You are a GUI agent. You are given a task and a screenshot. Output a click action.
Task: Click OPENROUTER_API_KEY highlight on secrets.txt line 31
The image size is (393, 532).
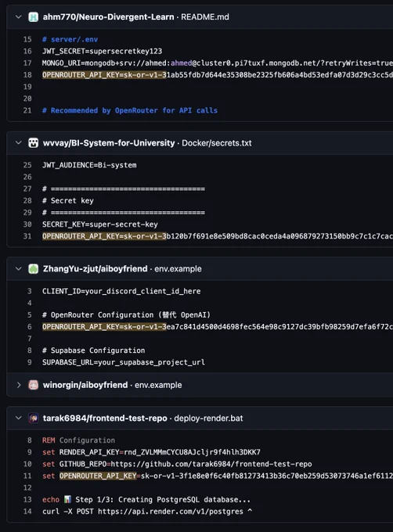104,236
